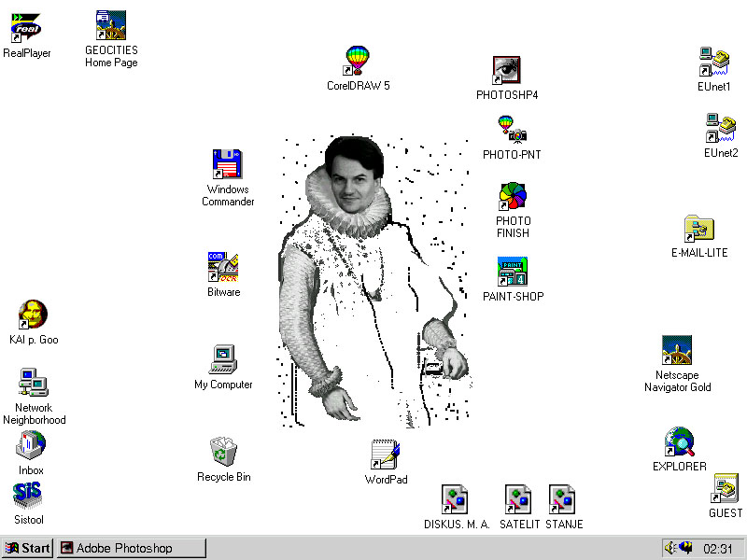Select the PAINT-SHOP shortcut
Viewport: 747px width, 560px height.
click(513, 272)
